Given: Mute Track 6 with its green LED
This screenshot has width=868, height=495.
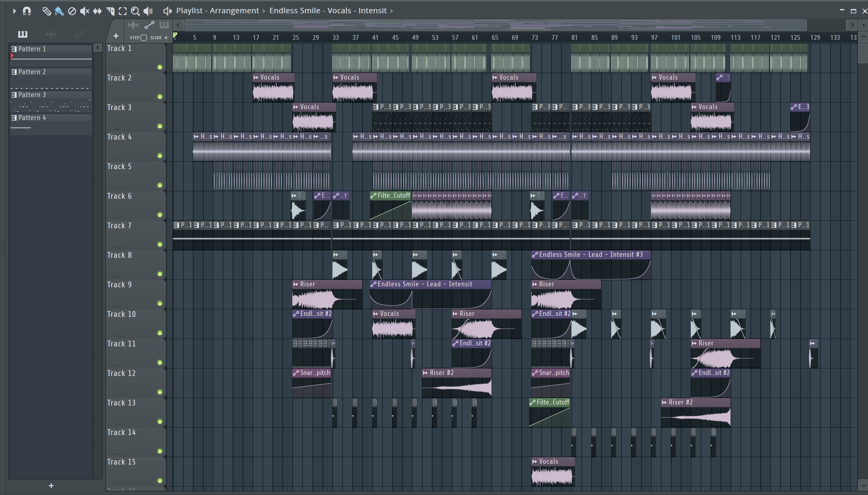Looking at the screenshot, I should [x=160, y=215].
